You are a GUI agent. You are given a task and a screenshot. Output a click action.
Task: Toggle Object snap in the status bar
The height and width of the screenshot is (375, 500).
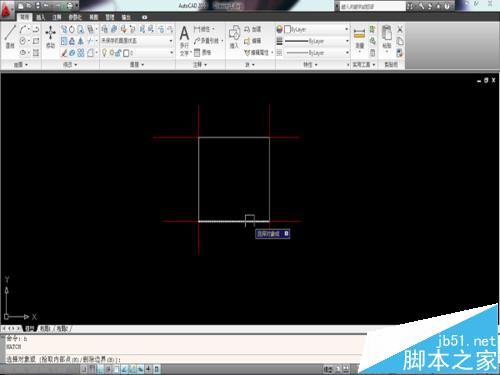pyautogui.click(x=116, y=369)
